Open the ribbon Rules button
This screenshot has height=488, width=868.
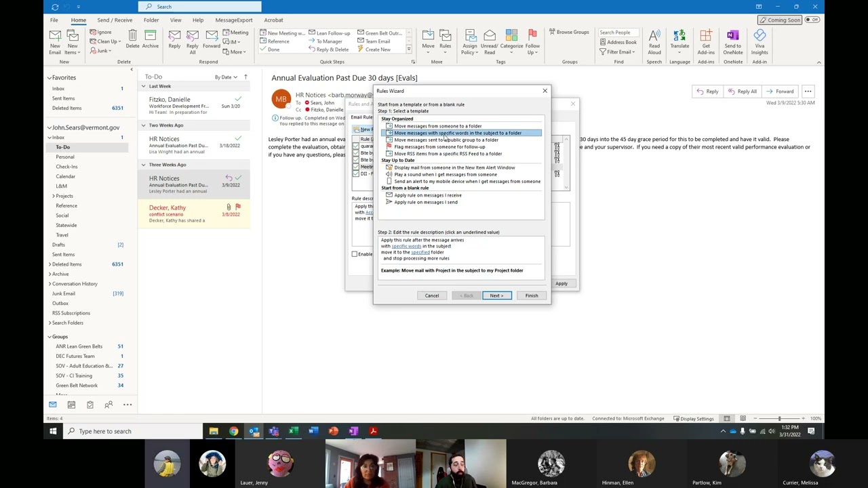coord(445,41)
